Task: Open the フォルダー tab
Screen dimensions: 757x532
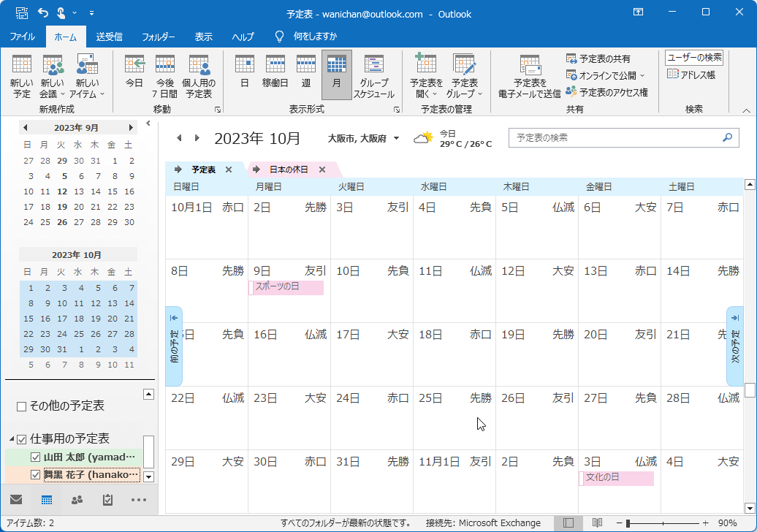Action: click(159, 37)
